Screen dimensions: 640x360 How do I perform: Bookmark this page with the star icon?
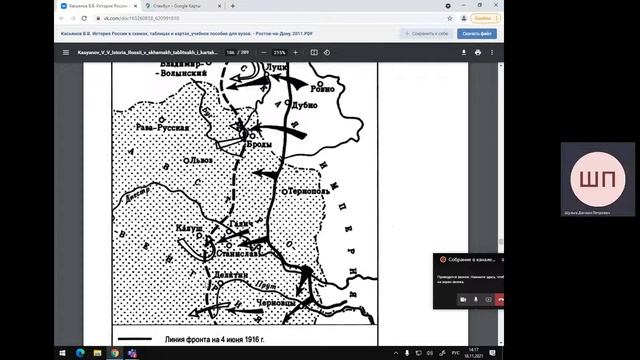click(x=450, y=18)
